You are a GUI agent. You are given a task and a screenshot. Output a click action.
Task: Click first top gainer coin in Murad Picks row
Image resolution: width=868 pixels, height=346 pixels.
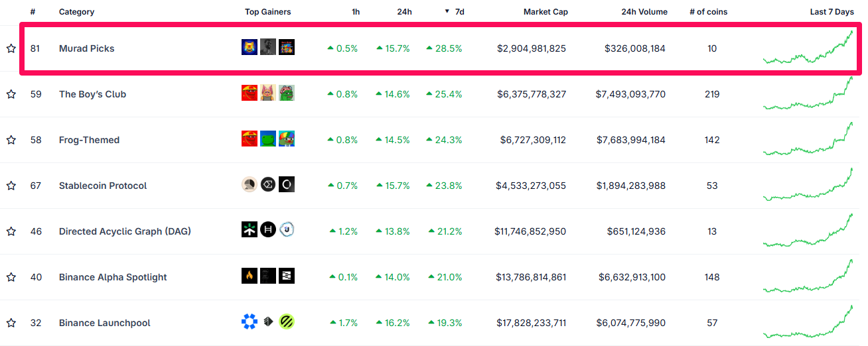249,47
